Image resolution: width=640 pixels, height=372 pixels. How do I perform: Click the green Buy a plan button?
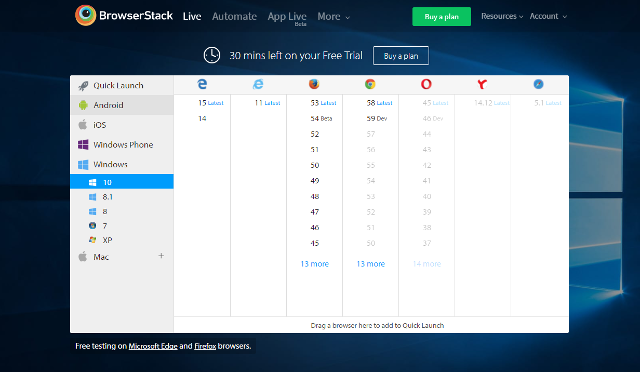click(441, 16)
